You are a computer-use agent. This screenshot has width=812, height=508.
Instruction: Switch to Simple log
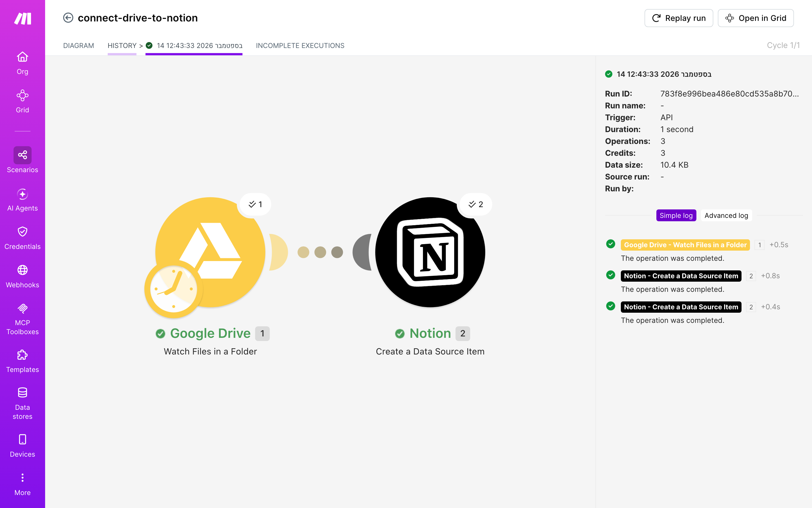676,215
